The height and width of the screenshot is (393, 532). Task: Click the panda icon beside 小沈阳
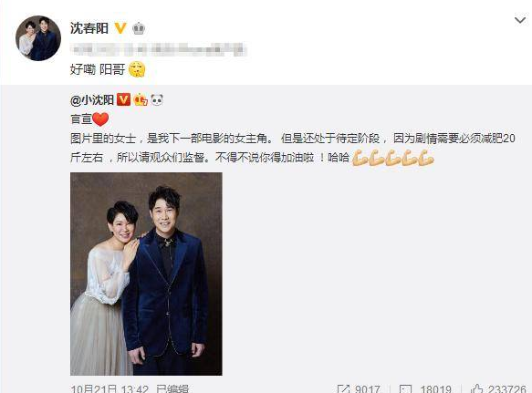(x=156, y=99)
